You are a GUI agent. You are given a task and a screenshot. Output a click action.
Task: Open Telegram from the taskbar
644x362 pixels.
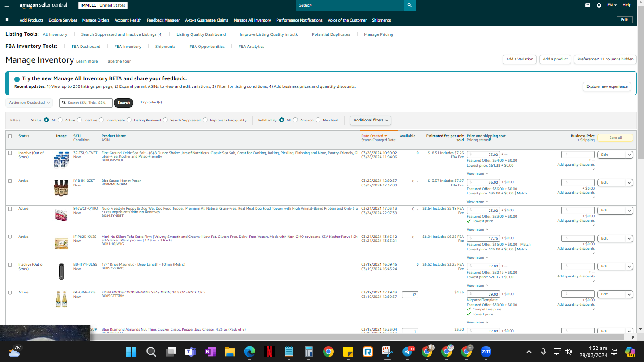tap(408, 352)
